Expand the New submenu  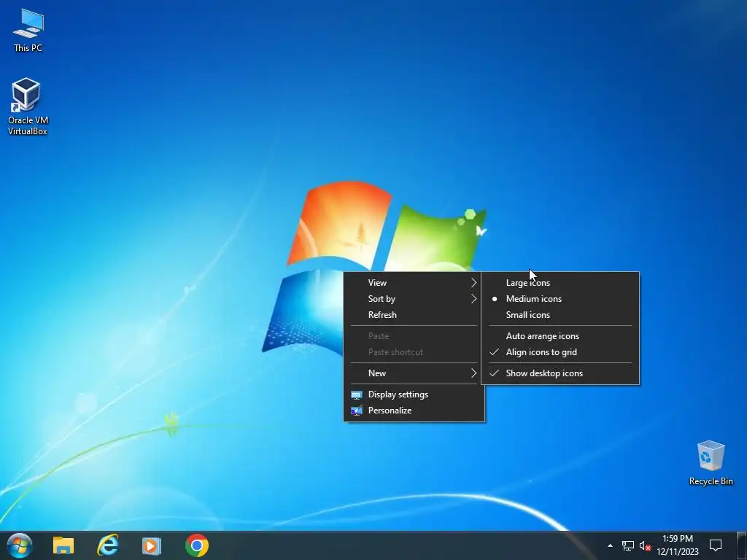tap(414, 373)
